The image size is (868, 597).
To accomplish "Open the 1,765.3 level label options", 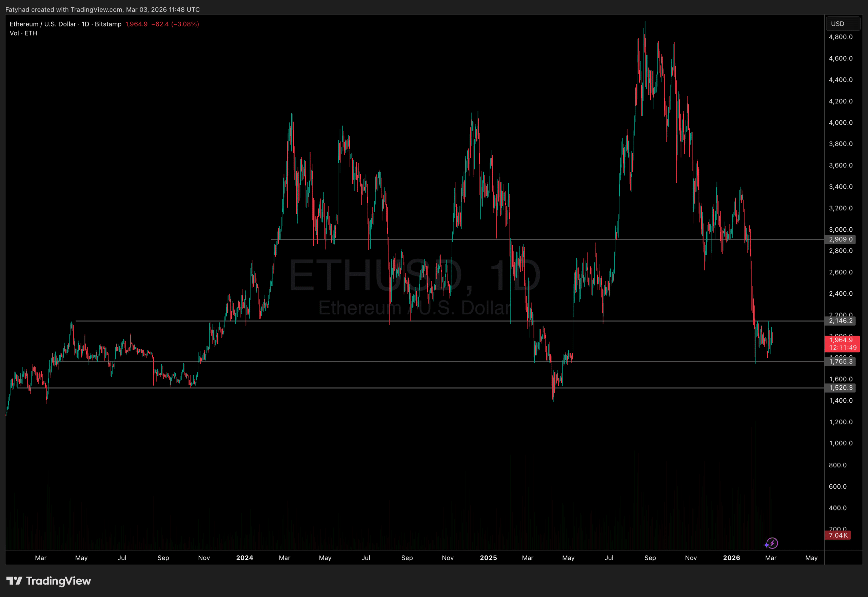I will tap(841, 362).
